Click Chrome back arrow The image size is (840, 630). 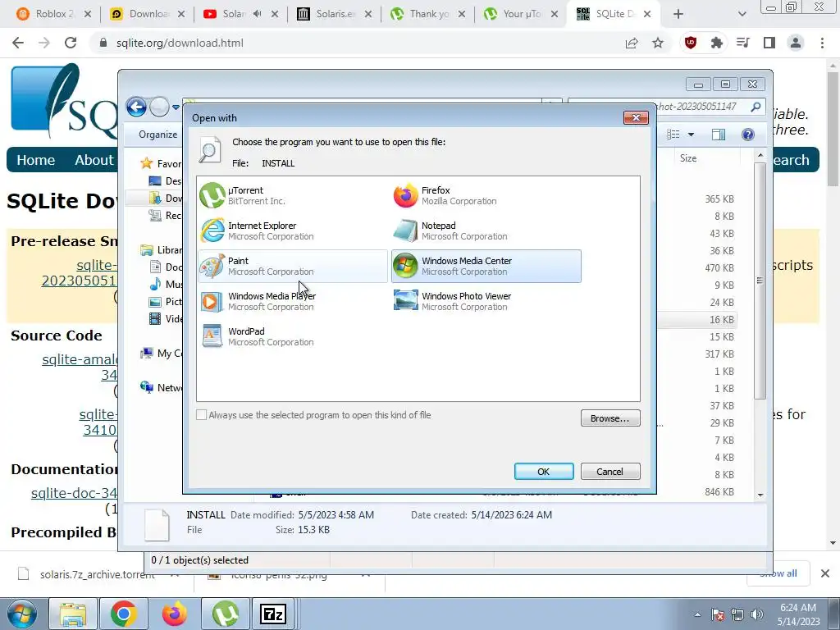click(x=18, y=43)
